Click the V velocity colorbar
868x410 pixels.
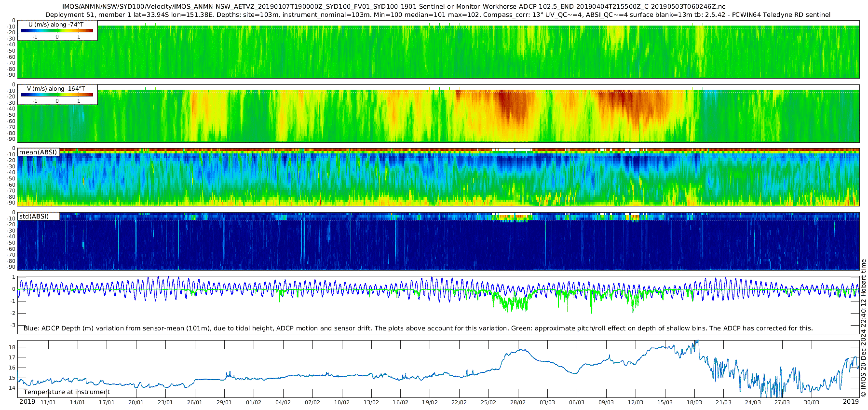coord(57,95)
